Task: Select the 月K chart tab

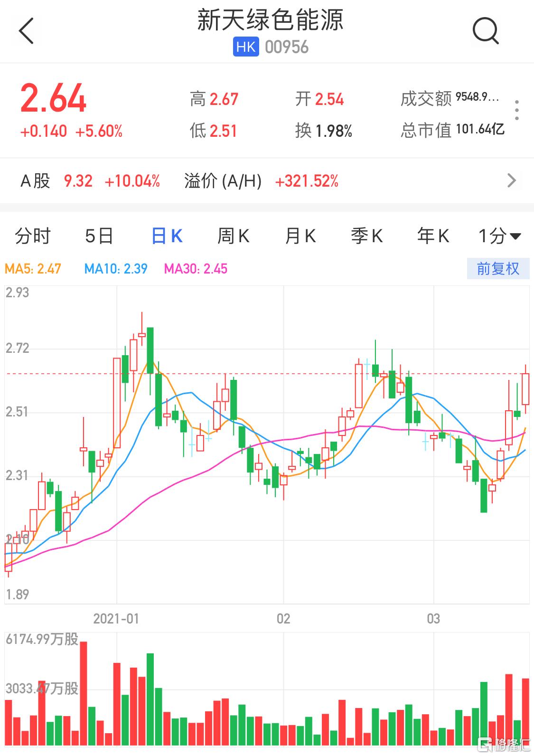Action: point(300,236)
